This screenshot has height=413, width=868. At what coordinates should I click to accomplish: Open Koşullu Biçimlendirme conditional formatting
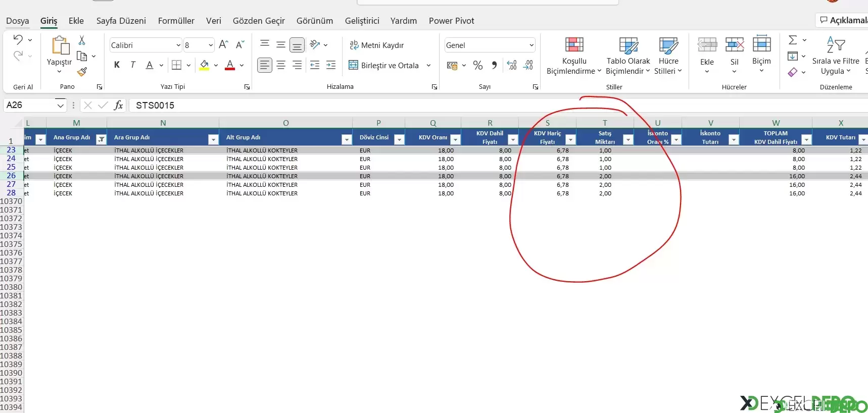click(574, 56)
